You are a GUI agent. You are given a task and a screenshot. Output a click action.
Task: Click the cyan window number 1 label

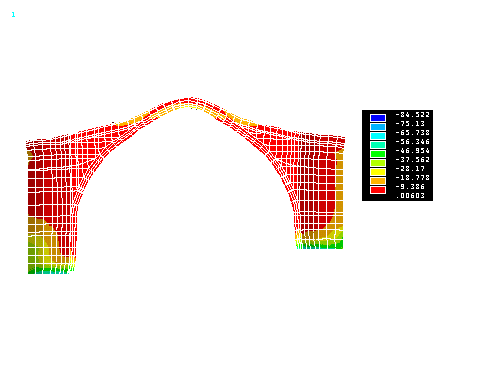coord(13,15)
